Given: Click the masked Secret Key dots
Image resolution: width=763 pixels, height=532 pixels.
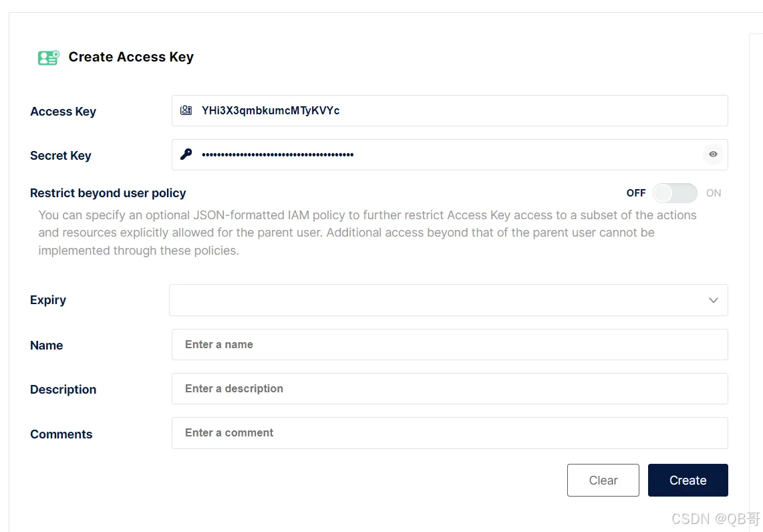Looking at the screenshot, I should coord(278,155).
